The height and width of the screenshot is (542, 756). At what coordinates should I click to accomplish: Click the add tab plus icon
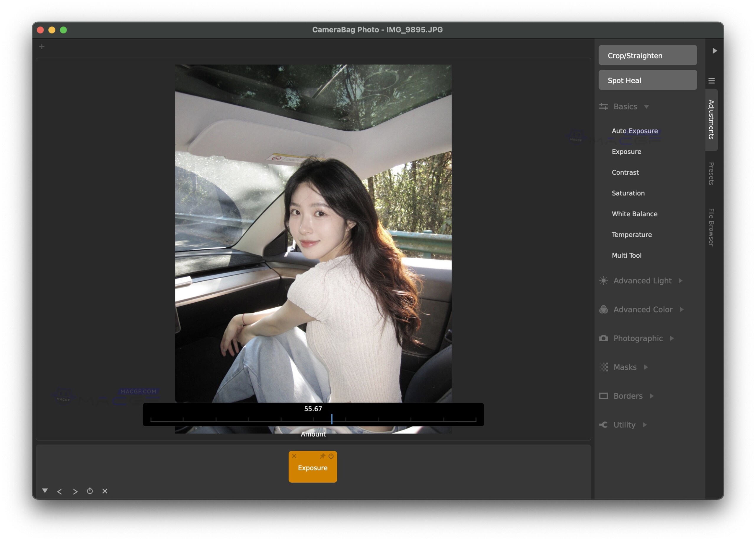point(42,46)
